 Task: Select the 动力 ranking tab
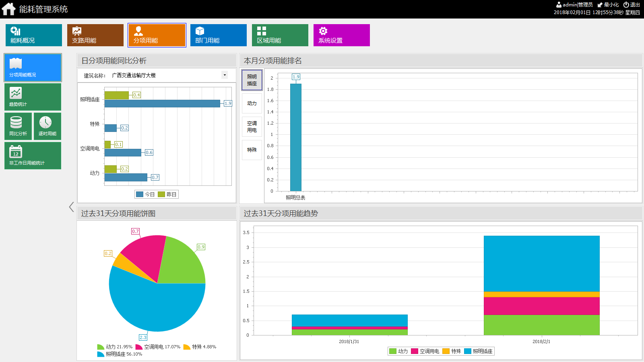252,103
